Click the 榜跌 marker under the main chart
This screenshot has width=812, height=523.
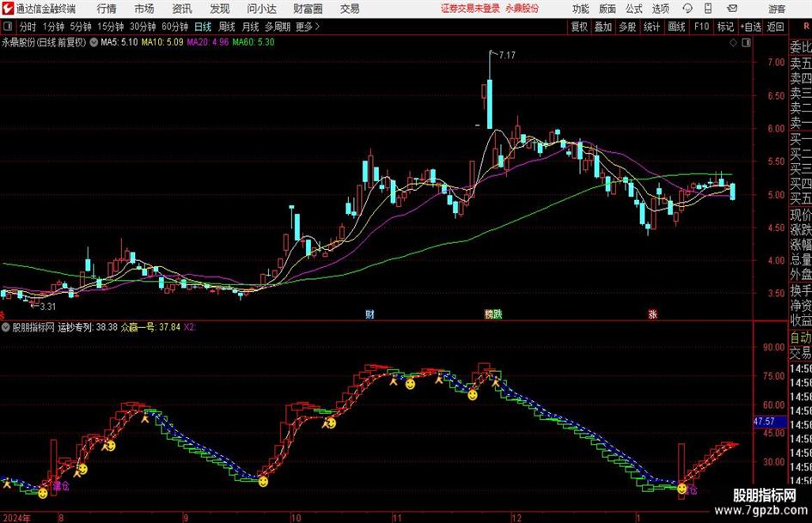tap(493, 313)
